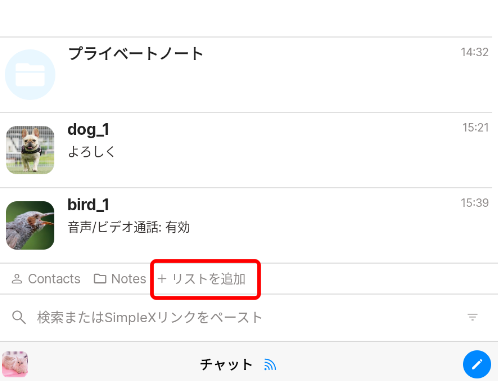Image resolution: width=498 pixels, height=381 pixels.
Task: Select the Notes filter tab
Action: [120, 279]
